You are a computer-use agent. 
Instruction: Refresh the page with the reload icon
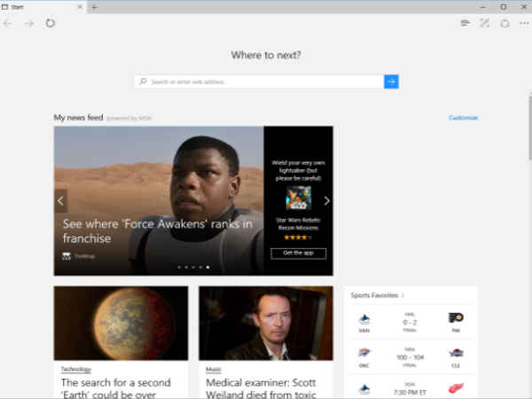point(51,23)
